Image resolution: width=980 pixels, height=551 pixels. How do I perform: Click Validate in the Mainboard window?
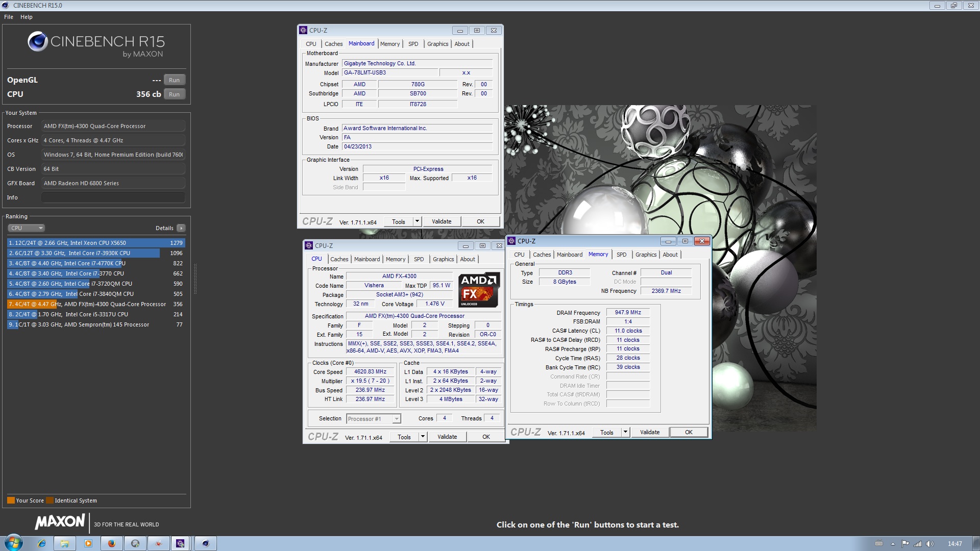tap(442, 221)
